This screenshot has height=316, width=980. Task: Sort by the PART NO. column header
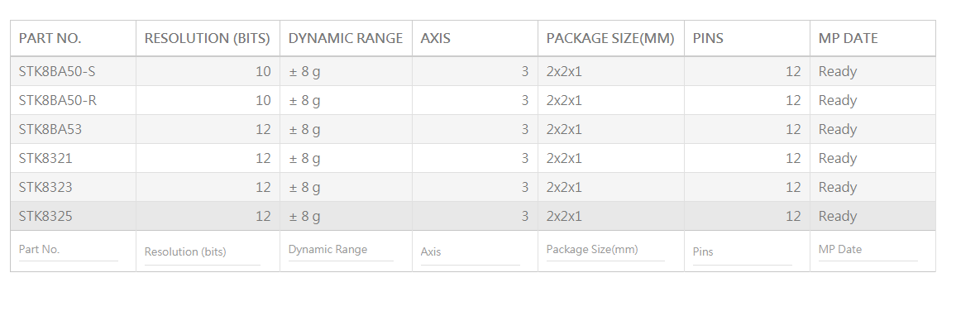(73, 38)
